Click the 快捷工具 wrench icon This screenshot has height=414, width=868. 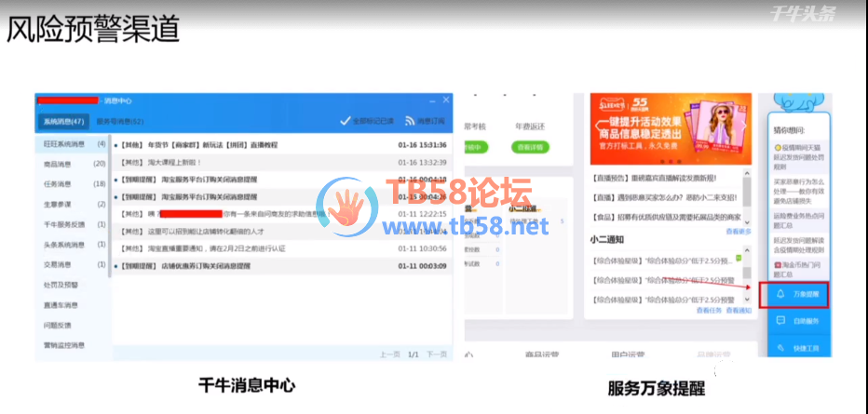pyautogui.click(x=780, y=348)
